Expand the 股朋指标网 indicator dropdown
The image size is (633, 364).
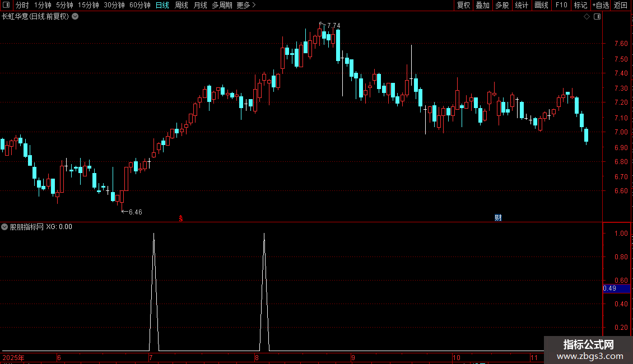pos(4,227)
